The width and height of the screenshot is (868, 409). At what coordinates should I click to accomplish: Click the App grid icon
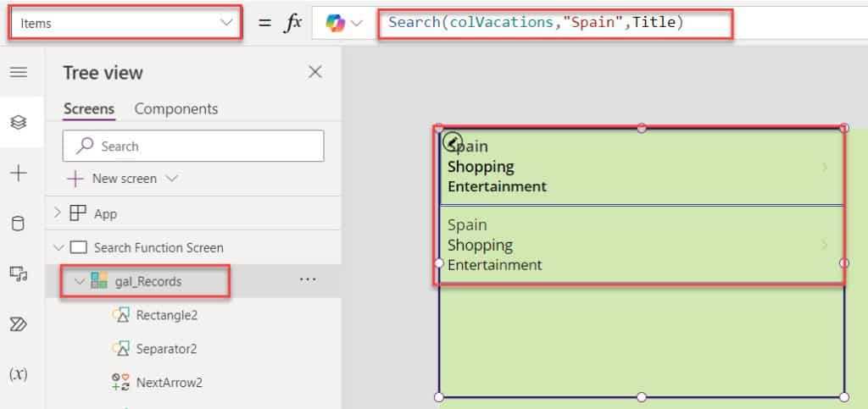coord(78,213)
